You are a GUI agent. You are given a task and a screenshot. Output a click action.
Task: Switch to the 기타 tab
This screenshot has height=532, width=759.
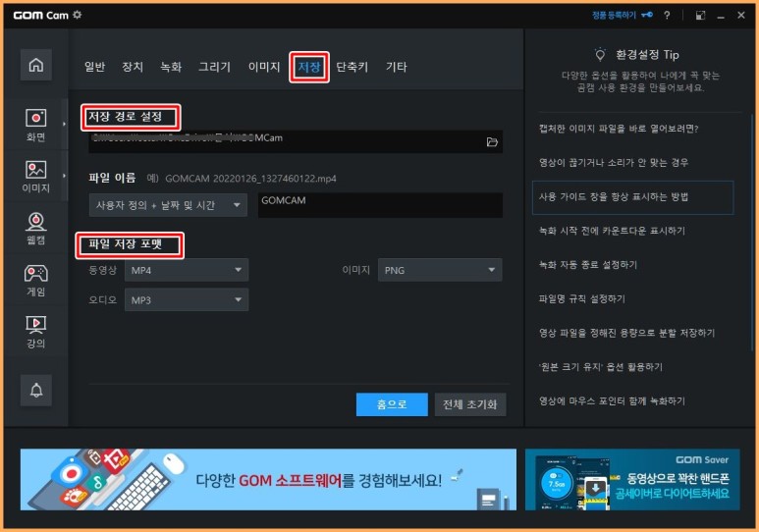(397, 67)
